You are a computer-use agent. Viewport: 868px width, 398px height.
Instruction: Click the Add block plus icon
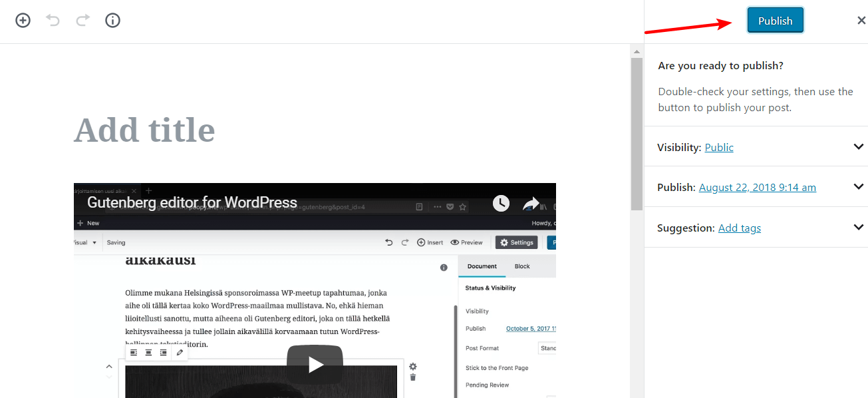[x=23, y=21]
